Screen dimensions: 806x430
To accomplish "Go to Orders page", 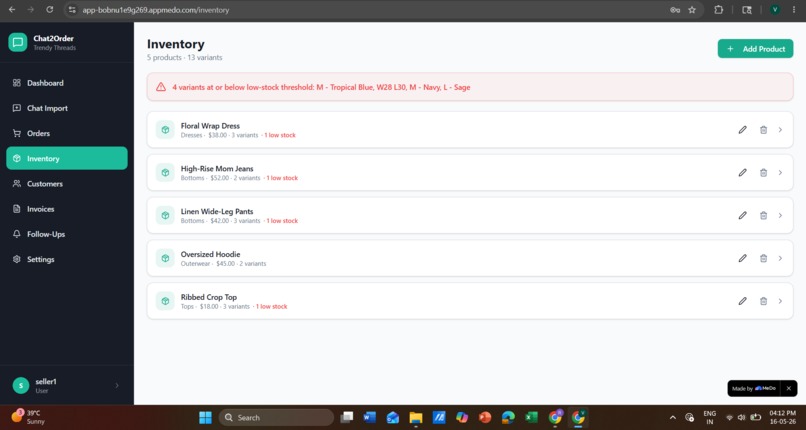I will 67,133.
